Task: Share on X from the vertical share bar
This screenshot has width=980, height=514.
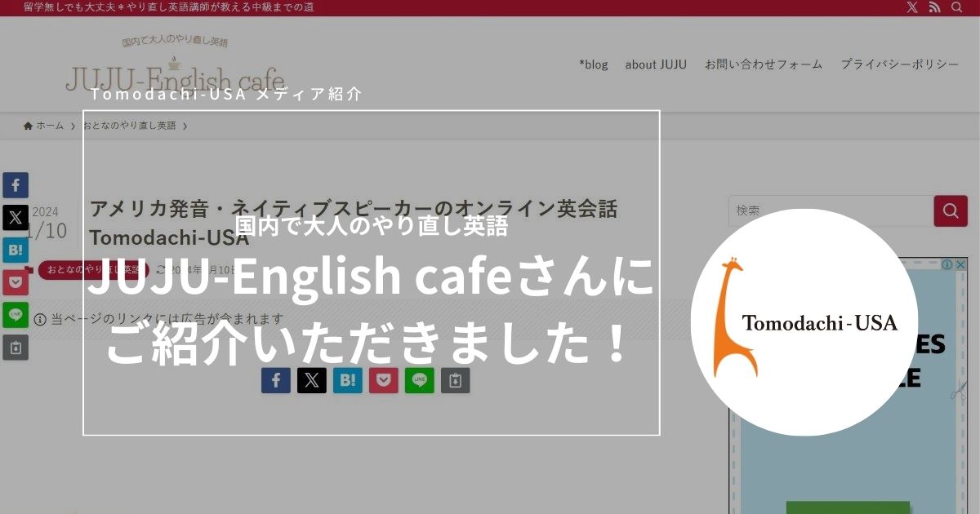Action: pos(15,218)
